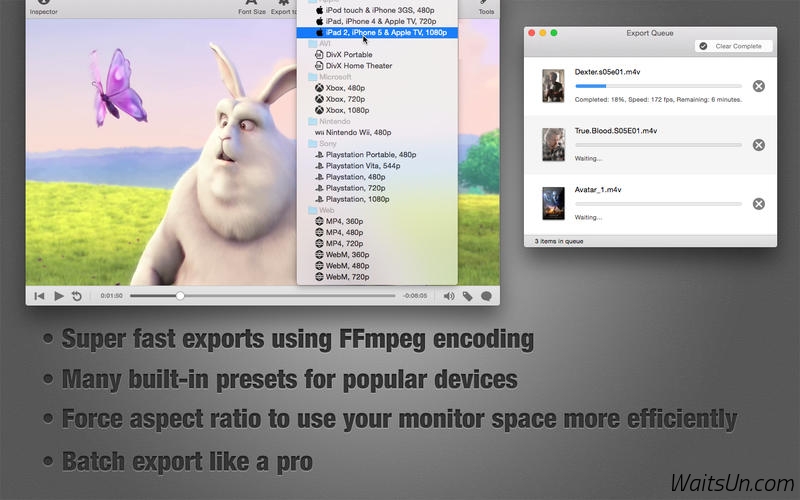Mute with the speaker volume icon
This screenshot has height=500, width=800.
[449, 296]
